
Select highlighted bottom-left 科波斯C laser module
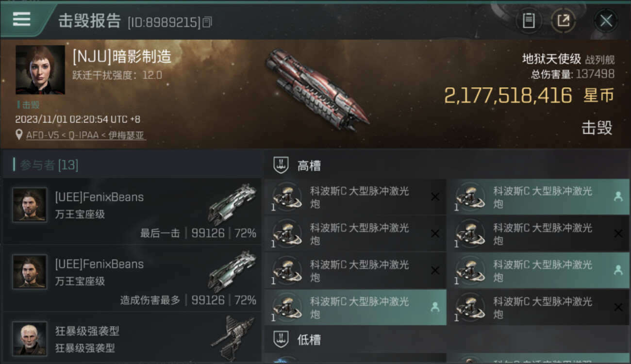click(x=355, y=307)
